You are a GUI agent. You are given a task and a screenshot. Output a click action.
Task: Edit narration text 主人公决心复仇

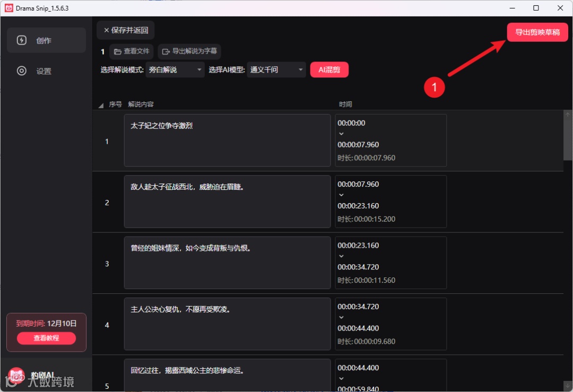[227, 324]
